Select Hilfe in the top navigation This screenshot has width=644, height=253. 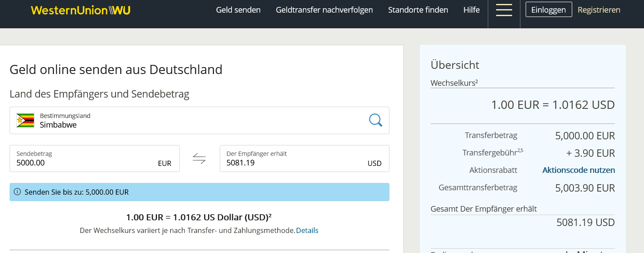[471, 10]
